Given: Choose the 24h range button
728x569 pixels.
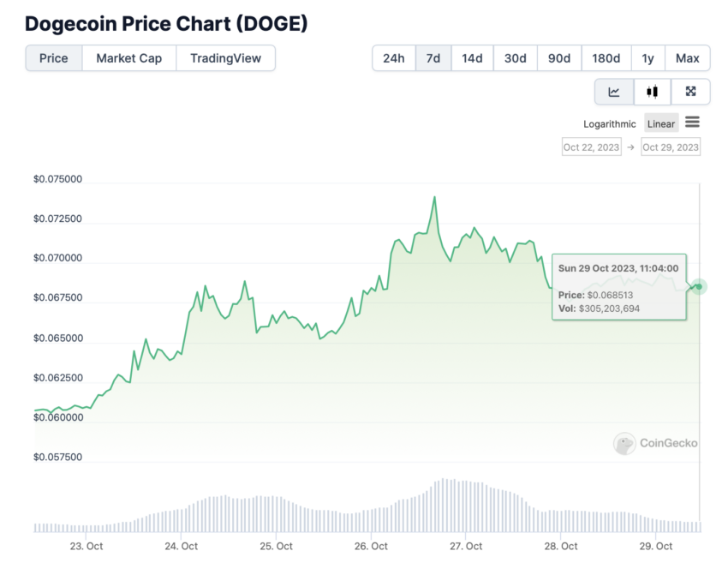Looking at the screenshot, I should [x=394, y=58].
